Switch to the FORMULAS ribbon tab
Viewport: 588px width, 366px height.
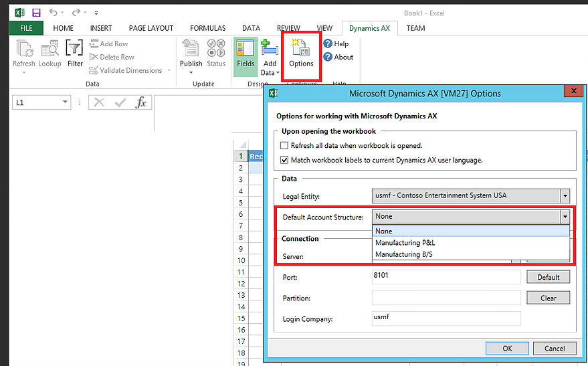coord(208,28)
